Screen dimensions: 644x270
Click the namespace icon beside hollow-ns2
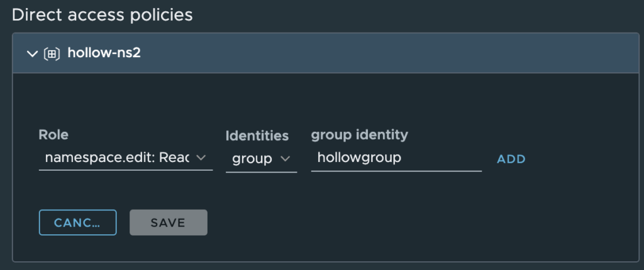click(52, 53)
